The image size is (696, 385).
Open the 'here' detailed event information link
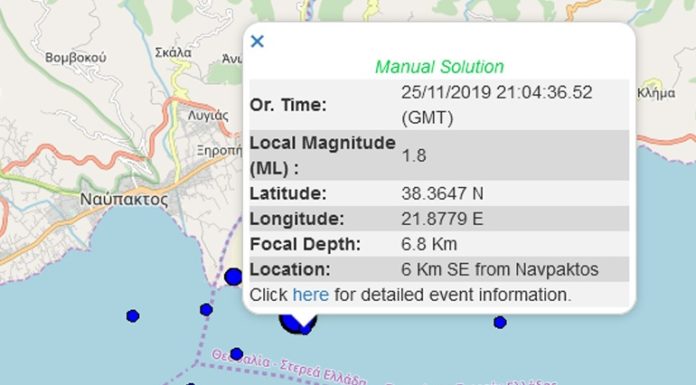pos(311,295)
